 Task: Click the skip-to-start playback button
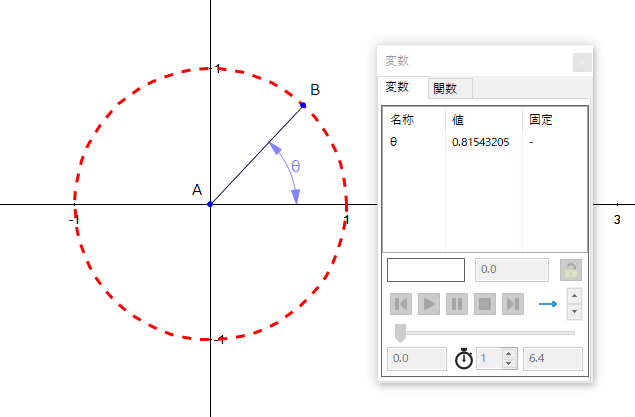(x=401, y=304)
